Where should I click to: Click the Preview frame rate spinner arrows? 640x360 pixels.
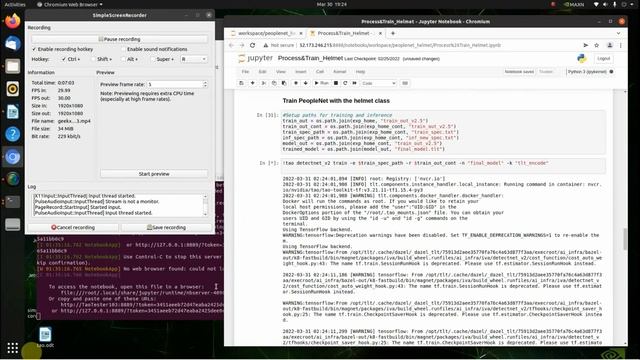(205, 84)
